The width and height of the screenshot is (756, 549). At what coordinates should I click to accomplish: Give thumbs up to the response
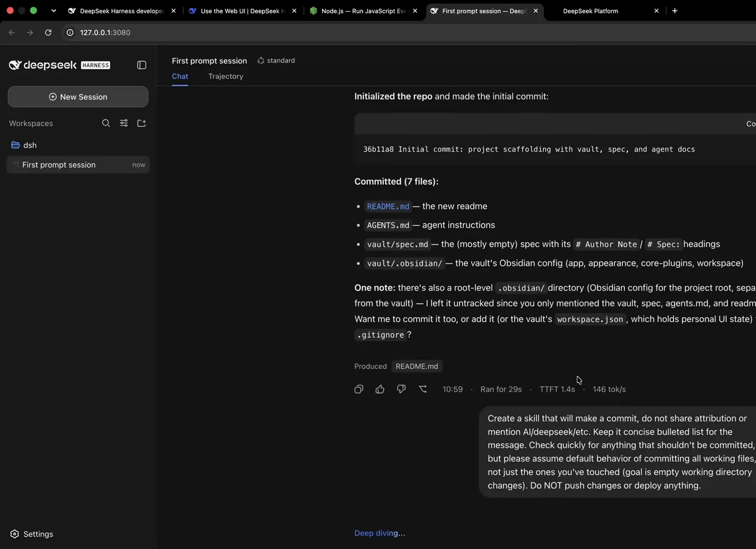(x=380, y=389)
